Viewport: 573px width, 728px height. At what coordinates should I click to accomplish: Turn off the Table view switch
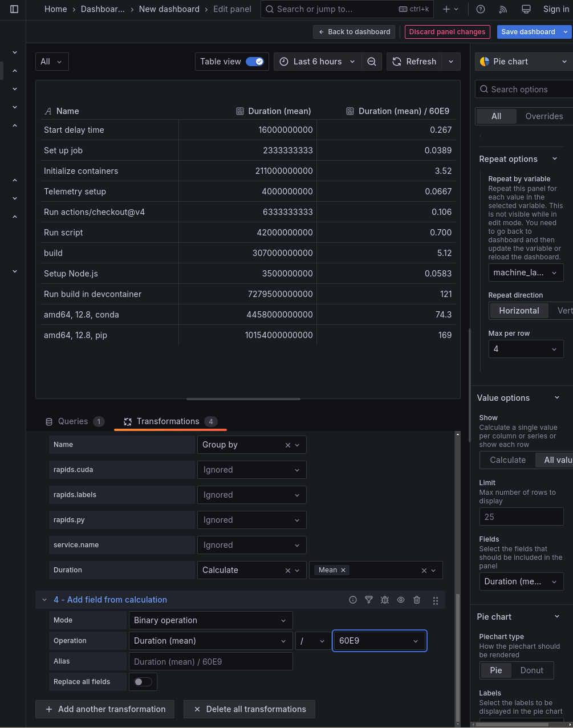click(x=255, y=62)
